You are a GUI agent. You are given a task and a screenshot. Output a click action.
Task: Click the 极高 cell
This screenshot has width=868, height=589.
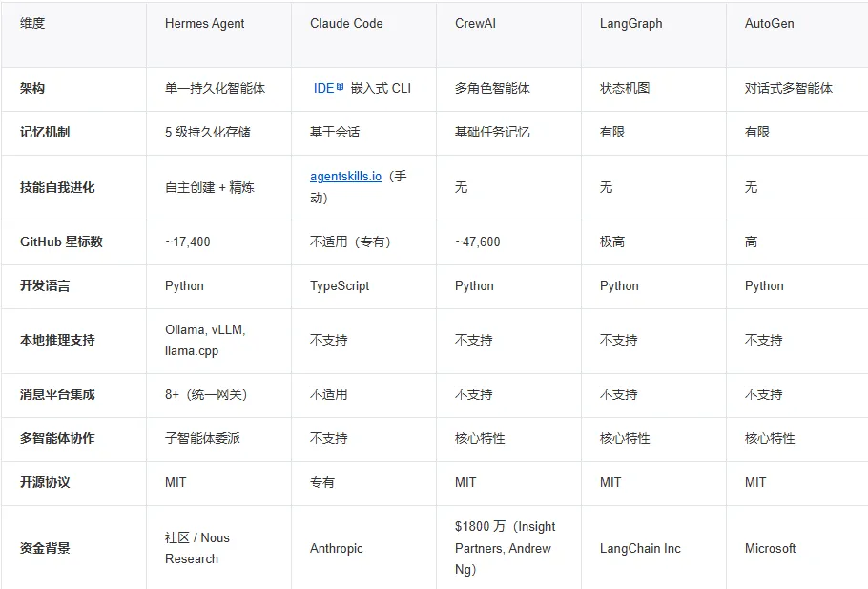612,242
